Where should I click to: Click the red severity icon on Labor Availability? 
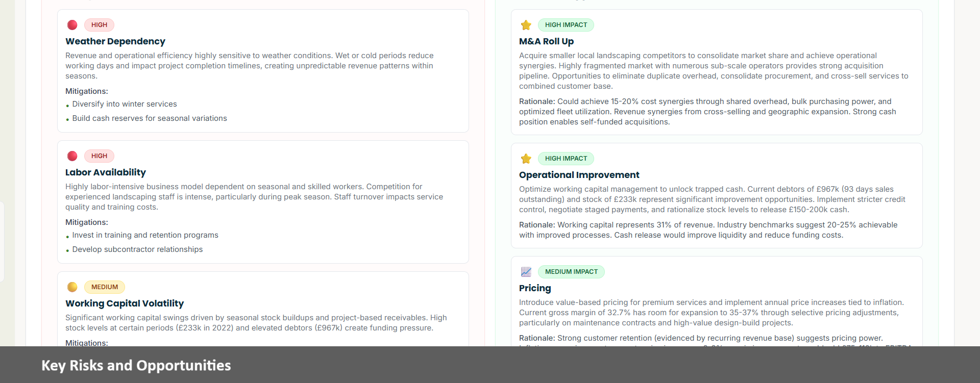tap(72, 156)
